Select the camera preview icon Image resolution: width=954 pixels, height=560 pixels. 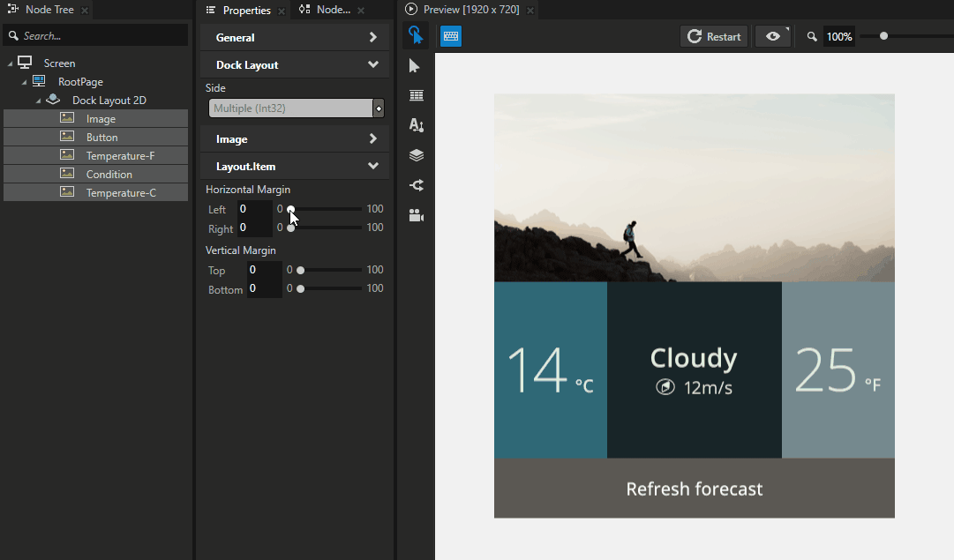[x=416, y=215]
